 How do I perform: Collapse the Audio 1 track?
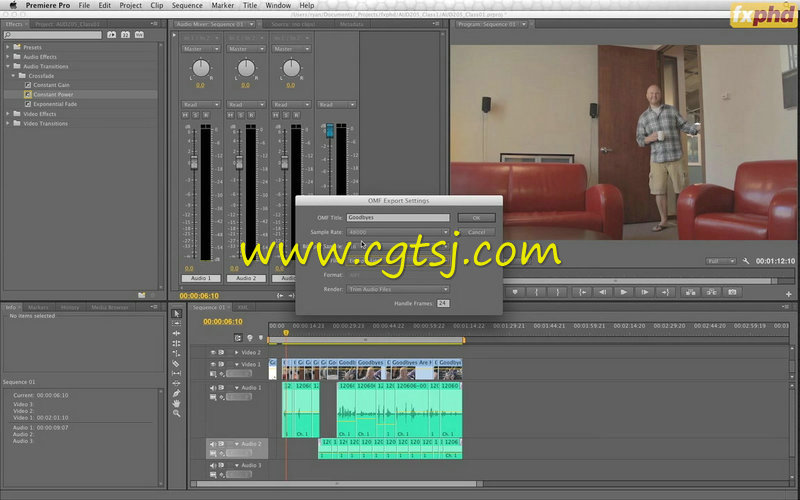(x=236, y=388)
